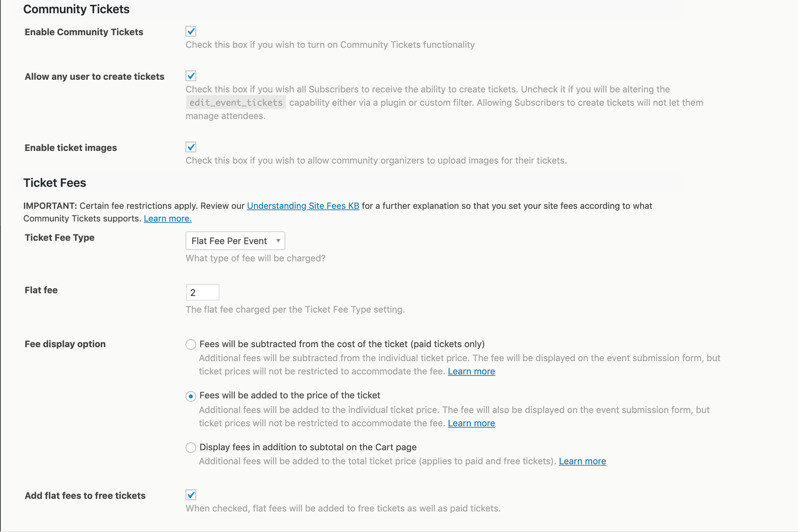Screen dimensions: 798x532
Task: Click the Flat fee input field
Action: tap(202, 293)
